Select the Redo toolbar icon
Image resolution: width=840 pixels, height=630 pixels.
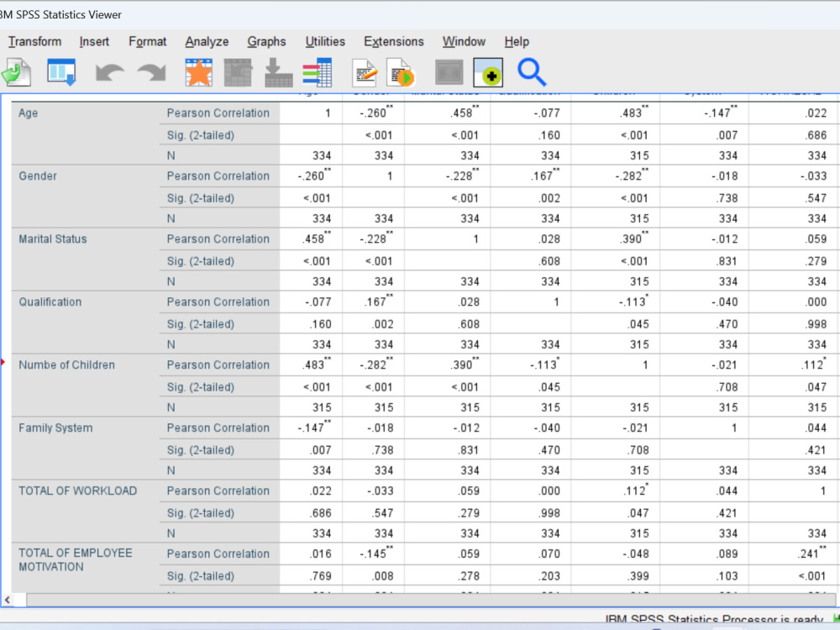(x=151, y=72)
